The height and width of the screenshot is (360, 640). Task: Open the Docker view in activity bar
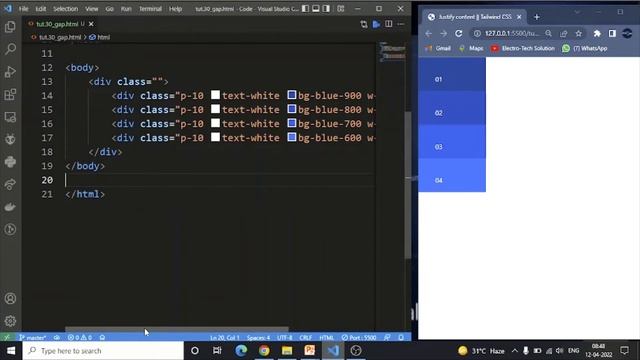click(10, 207)
